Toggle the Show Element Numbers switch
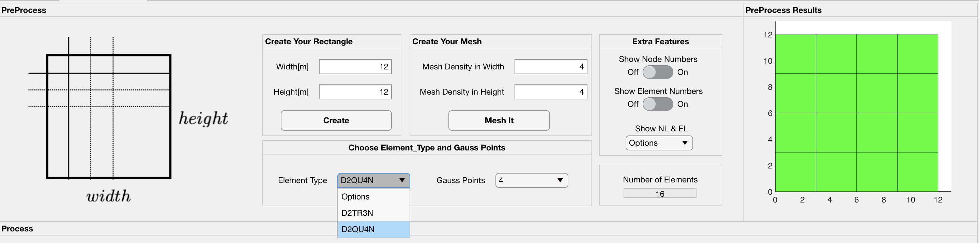Image resolution: width=980 pixels, height=243 pixels. 658,104
